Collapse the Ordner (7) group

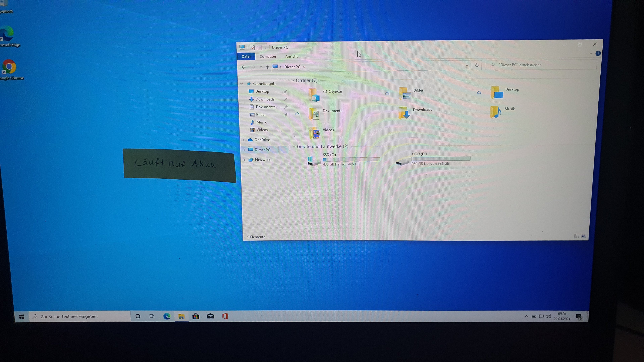tap(293, 80)
